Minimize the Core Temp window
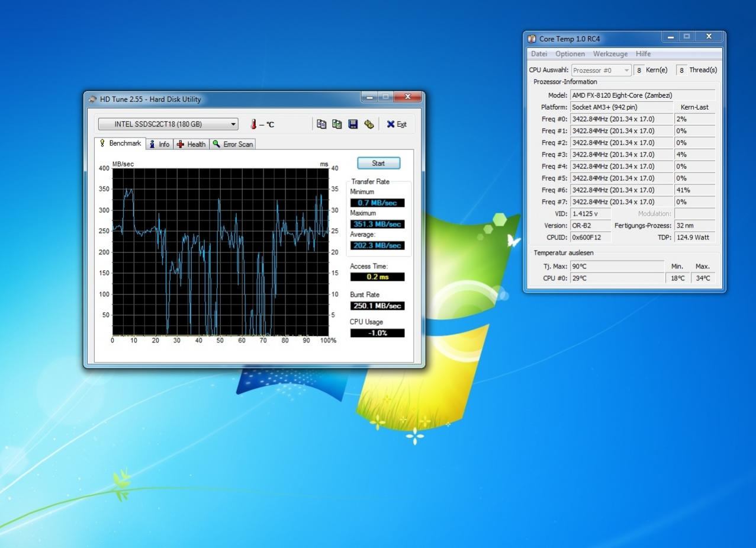Screen dimensions: 756x548 tap(670, 37)
